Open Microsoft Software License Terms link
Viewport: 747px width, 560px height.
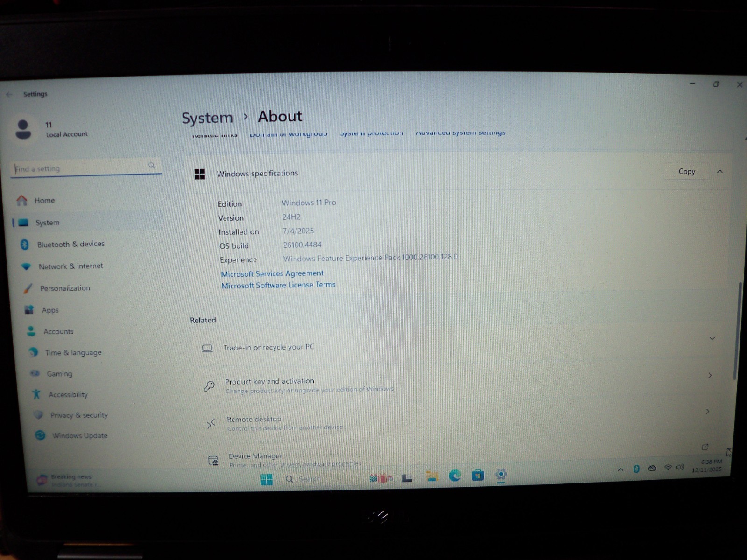pos(278,285)
